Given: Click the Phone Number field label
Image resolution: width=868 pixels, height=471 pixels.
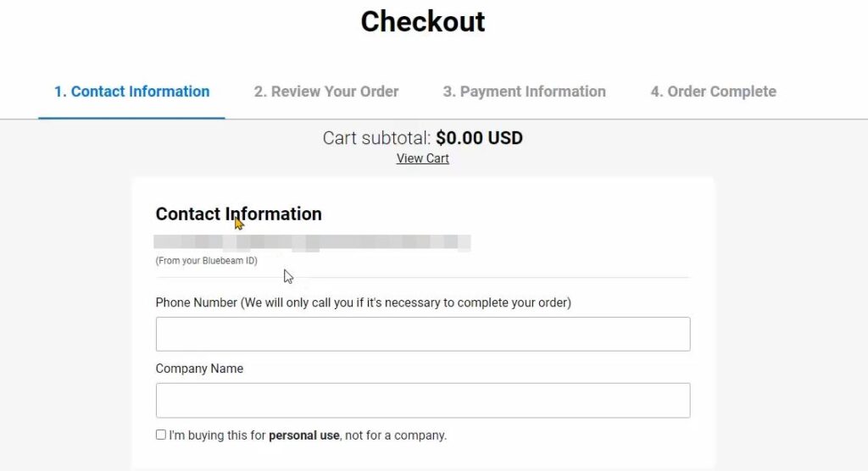Looking at the screenshot, I should 363,302.
